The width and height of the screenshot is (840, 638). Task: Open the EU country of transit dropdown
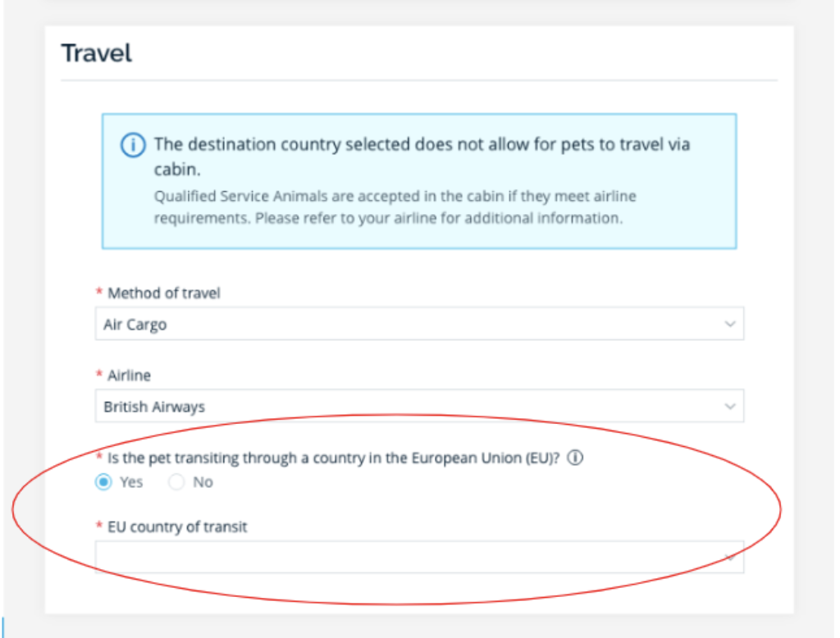click(419, 557)
